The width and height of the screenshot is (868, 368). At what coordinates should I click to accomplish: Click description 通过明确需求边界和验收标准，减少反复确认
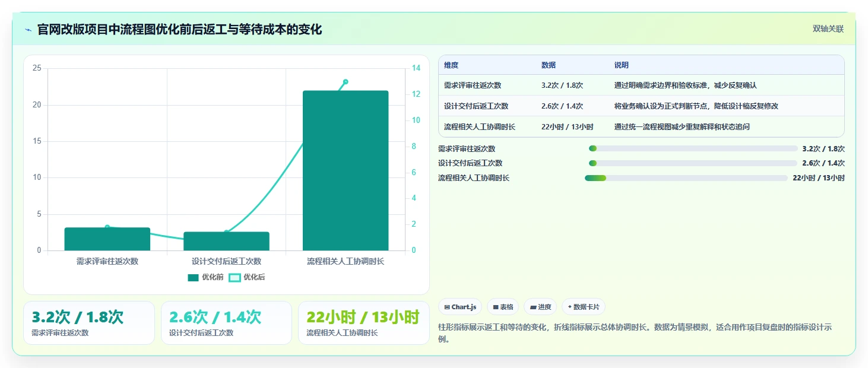click(686, 85)
